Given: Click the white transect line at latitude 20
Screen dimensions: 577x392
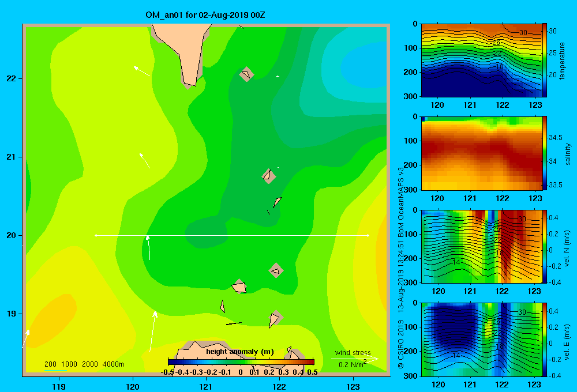Looking at the screenshot, I should pos(232,235).
